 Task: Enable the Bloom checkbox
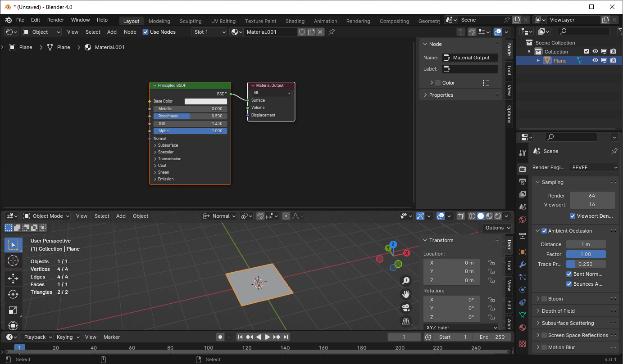tap(544, 299)
